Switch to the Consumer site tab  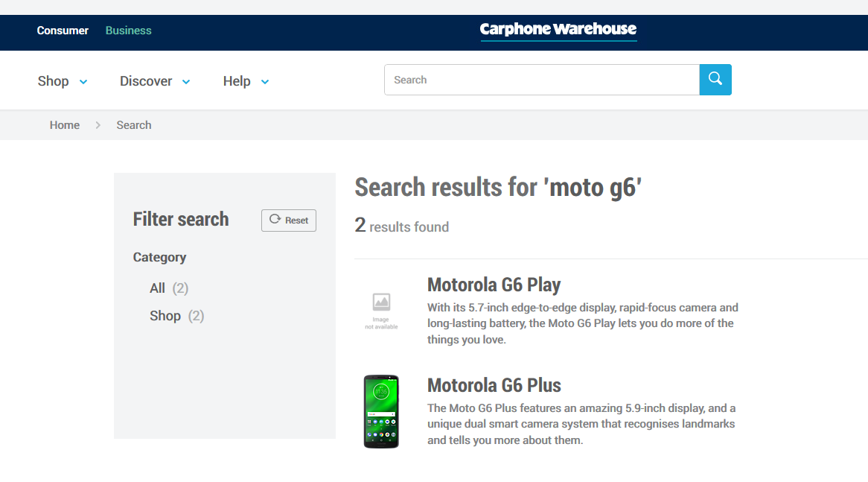click(x=63, y=31)
